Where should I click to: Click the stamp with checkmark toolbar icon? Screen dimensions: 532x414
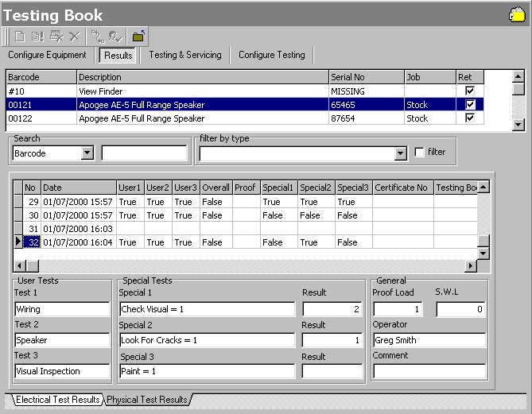[x=115, y=36]
